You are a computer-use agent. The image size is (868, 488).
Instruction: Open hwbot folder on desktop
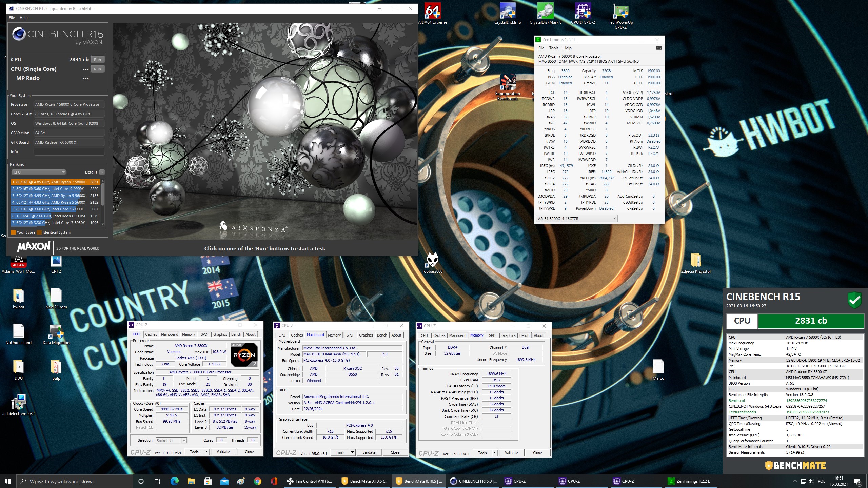point(19,298)
